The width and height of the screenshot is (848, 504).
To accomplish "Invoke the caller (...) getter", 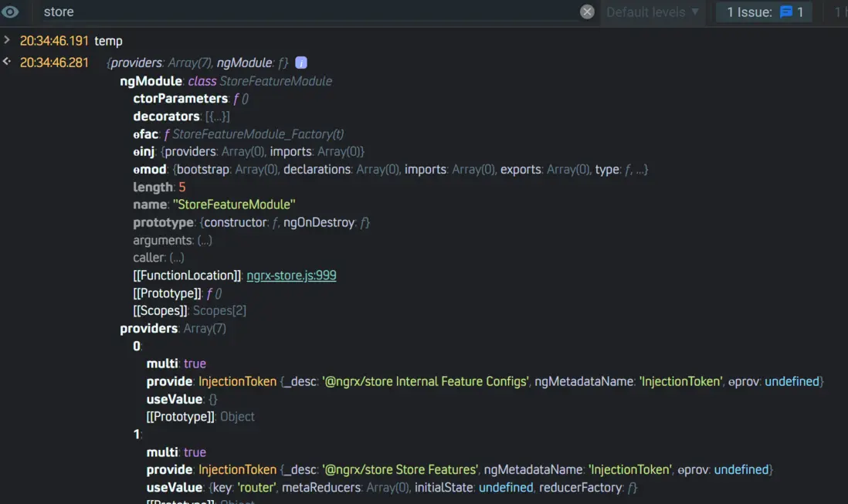I will [x=176, y=258].
